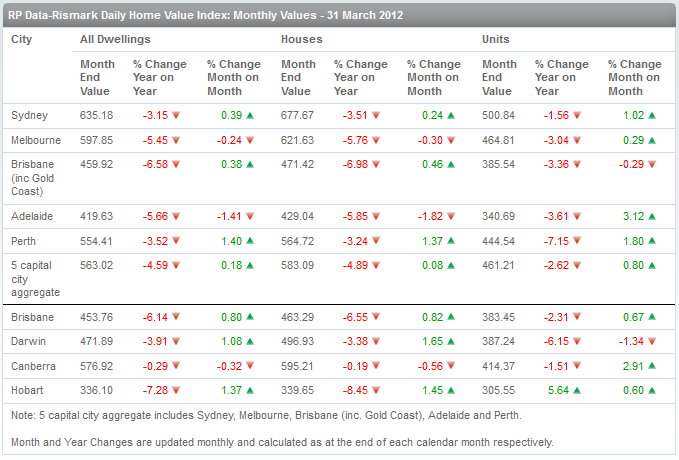The image size is (679, 460).
Task: Click red down arrow beside Sydney's -3.15
Action: [x=177, y=116]
